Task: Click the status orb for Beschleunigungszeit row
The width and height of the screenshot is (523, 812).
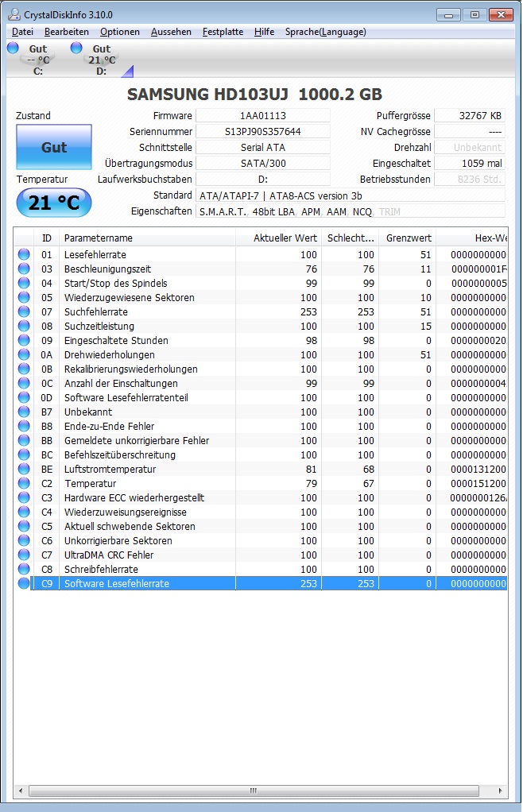Action: pos(24,269)
